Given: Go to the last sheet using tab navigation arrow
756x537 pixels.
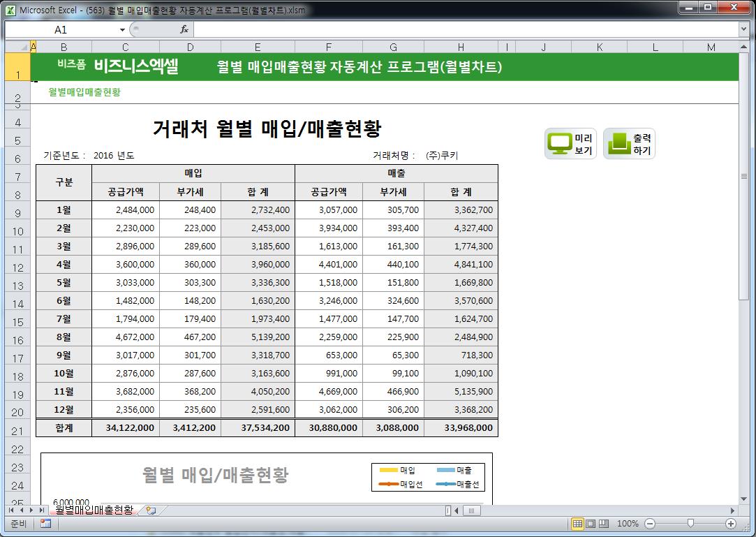Looking at the screenshot, I should [42, 510].
